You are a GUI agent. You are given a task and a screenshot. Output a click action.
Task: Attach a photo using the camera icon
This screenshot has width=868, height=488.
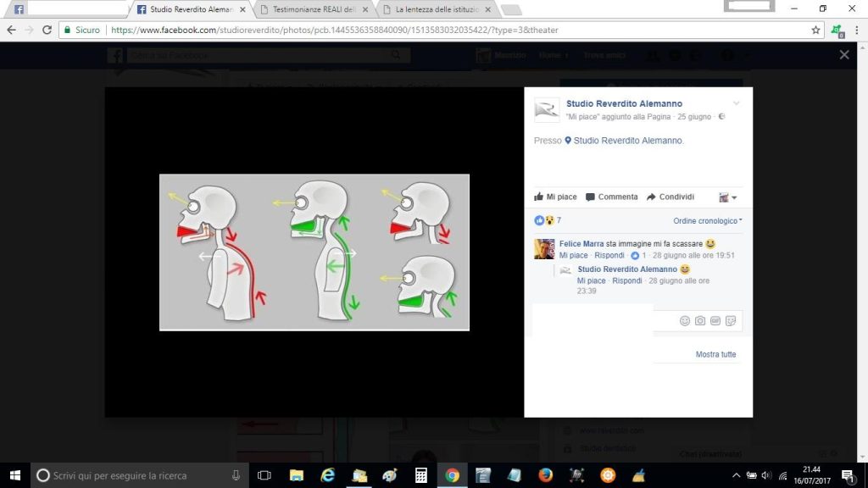tap(700, 321)
